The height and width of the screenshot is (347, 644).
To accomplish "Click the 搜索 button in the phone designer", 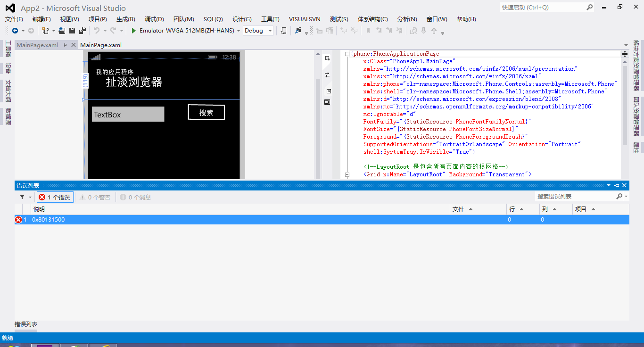I will [206, 112].
